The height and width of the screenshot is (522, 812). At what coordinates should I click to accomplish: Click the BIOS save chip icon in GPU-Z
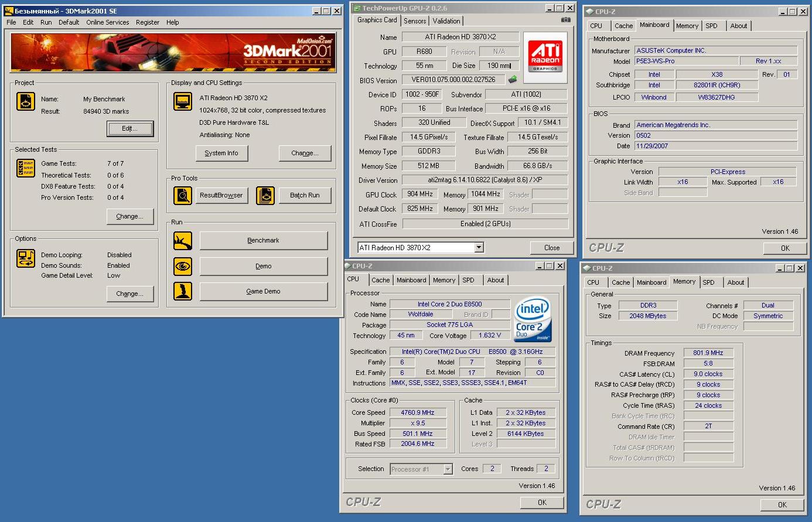pyautogui.click(x=513, y=80)
